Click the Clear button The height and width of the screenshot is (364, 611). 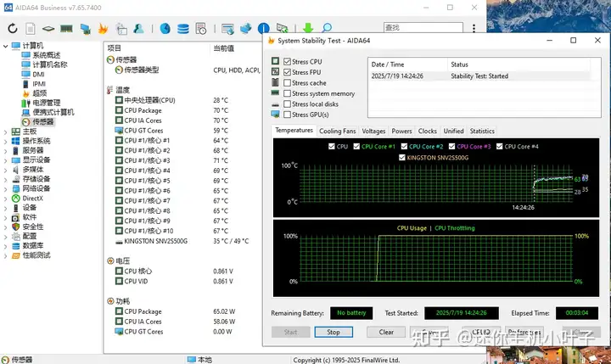[386, 332]
